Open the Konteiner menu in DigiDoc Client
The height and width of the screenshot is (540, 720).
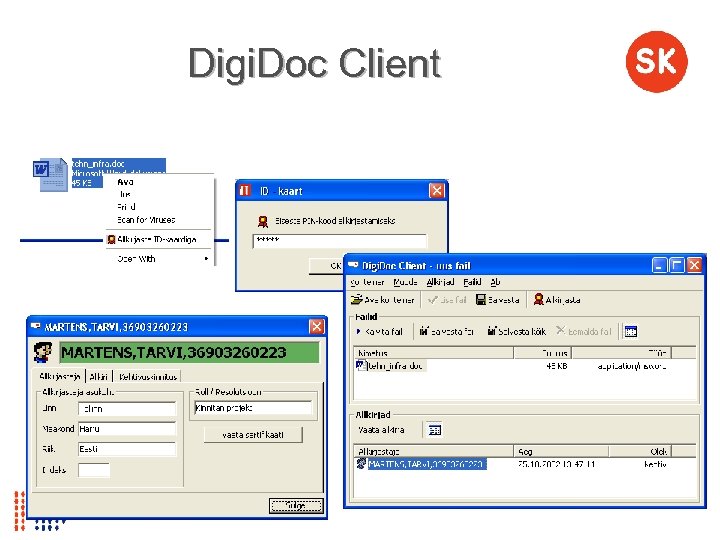pos(367,282)
